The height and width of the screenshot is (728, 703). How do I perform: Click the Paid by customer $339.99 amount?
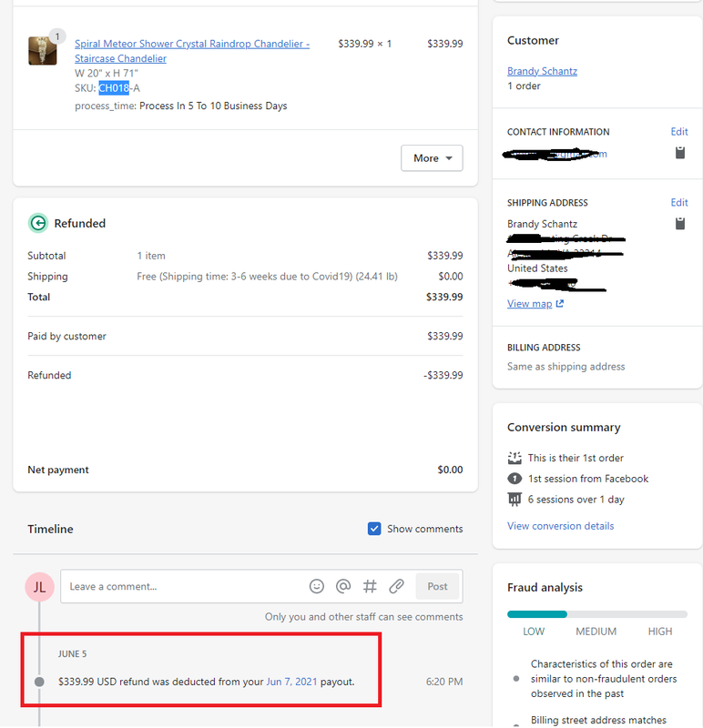pyautogui.click(x=444, y=336)
